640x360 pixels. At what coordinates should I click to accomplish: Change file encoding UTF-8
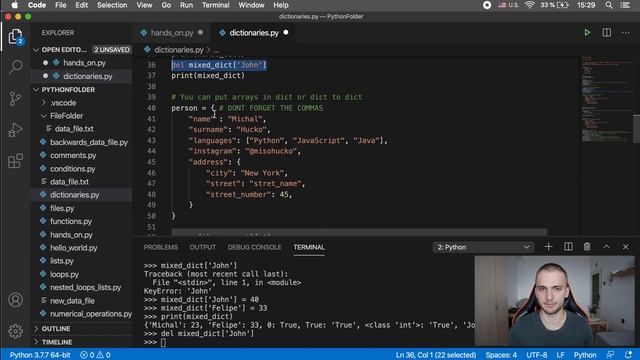(536, 355)
